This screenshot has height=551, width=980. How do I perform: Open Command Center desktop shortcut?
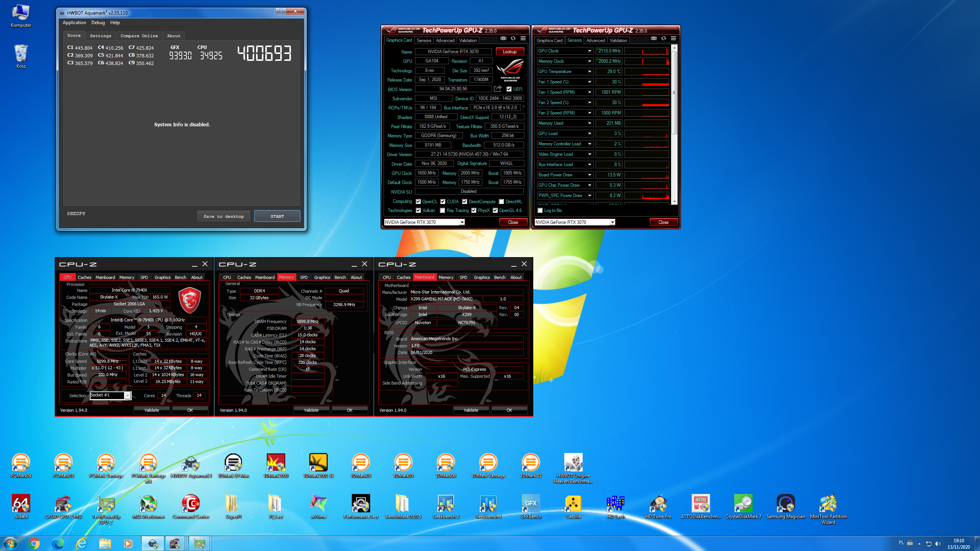point(191,507)
